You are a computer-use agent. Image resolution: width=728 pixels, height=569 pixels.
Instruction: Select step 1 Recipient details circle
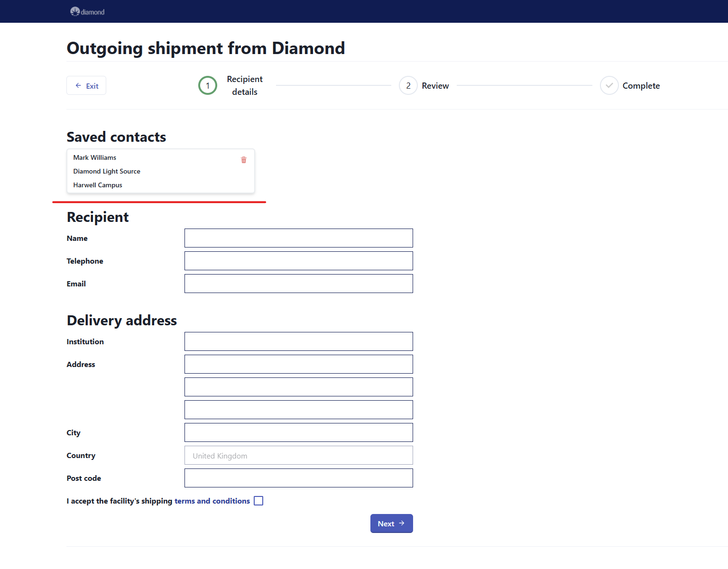tap(208, 85)
